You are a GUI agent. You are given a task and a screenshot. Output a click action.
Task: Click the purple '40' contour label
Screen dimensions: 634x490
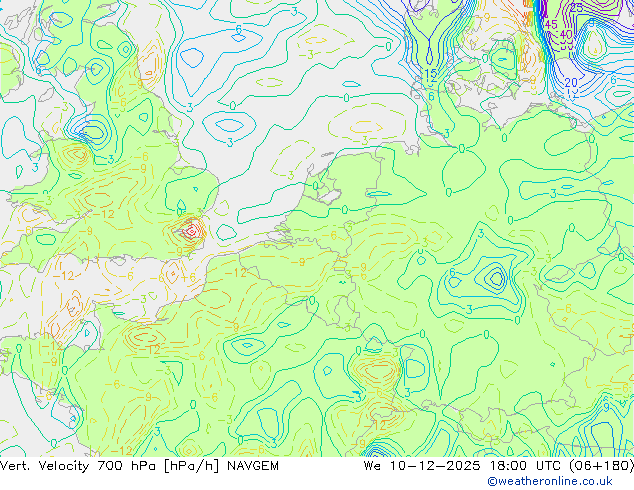(566, 35)
